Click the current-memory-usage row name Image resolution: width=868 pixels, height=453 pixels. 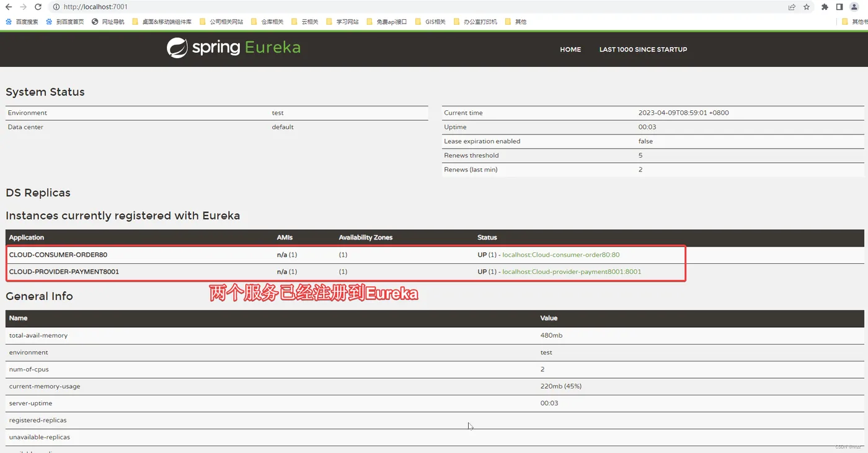pyautogui.click(x=45, y=386)
